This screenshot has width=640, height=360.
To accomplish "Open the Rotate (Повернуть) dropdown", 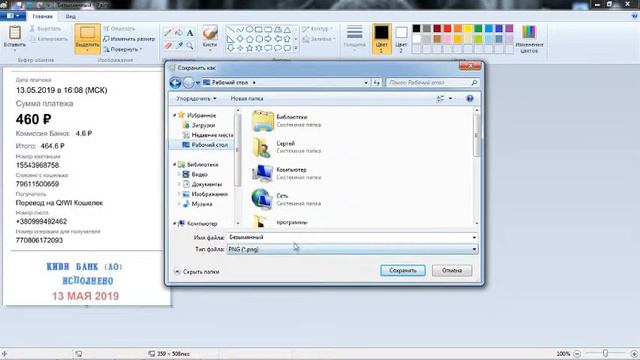I will point(122,49).
